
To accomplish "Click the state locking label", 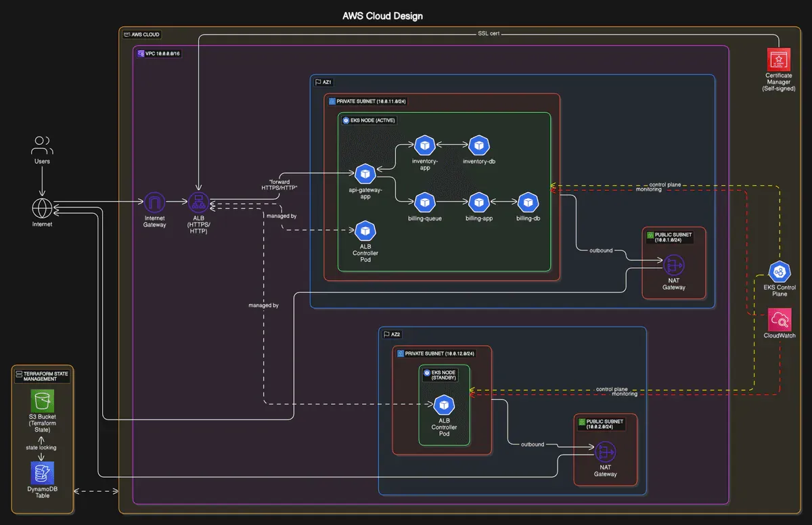I will (x=42, y=447).
